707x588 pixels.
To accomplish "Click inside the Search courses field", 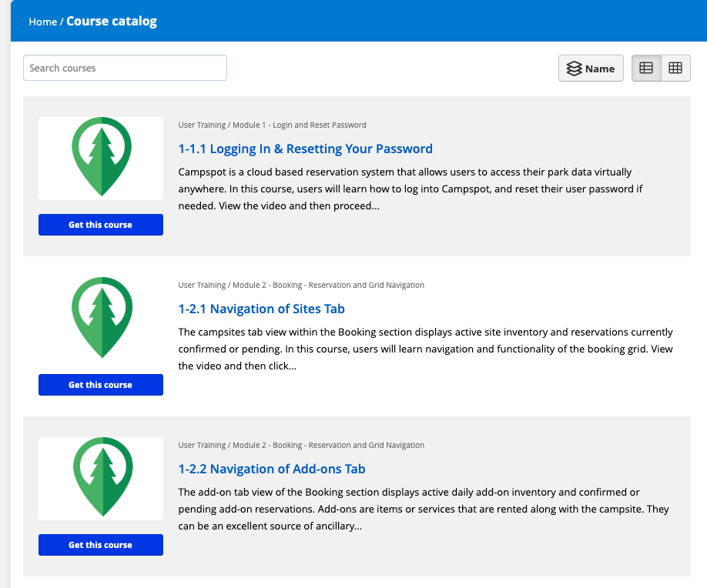I will point(125,68).
